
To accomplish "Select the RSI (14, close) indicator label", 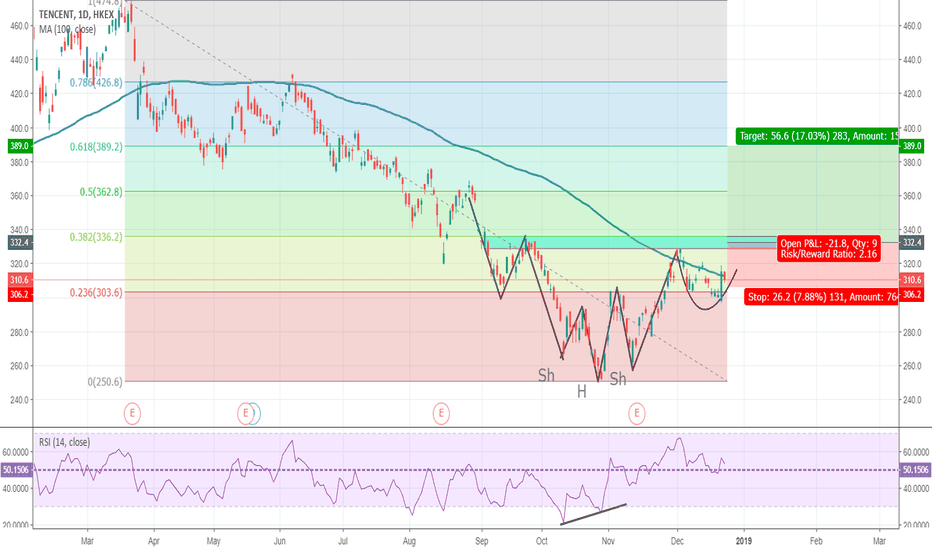I will (x=64, y=442).
